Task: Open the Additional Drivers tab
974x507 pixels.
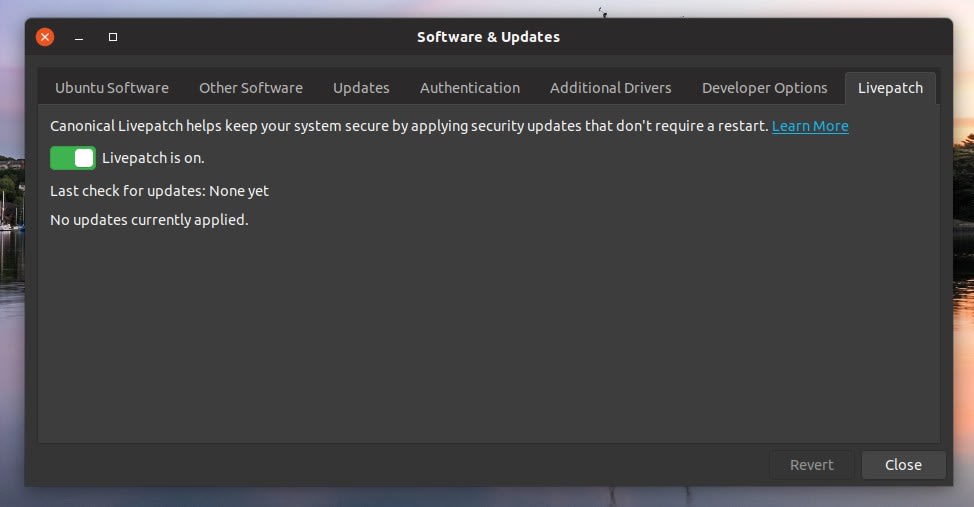Action: pos(611,88)
